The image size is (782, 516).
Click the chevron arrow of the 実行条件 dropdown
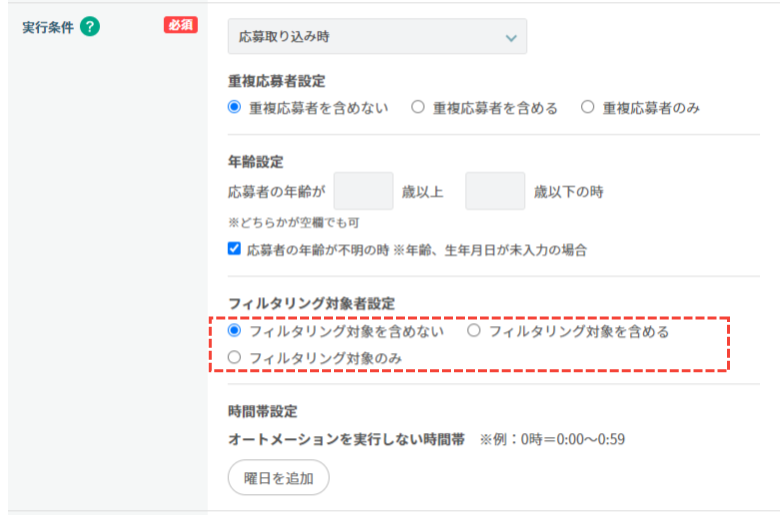tap(511, 38)
